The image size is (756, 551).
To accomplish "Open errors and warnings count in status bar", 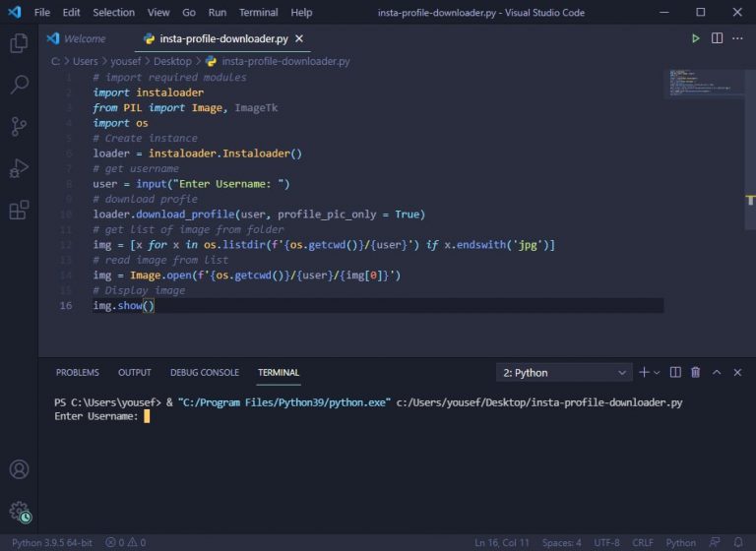I will [126, 543].
